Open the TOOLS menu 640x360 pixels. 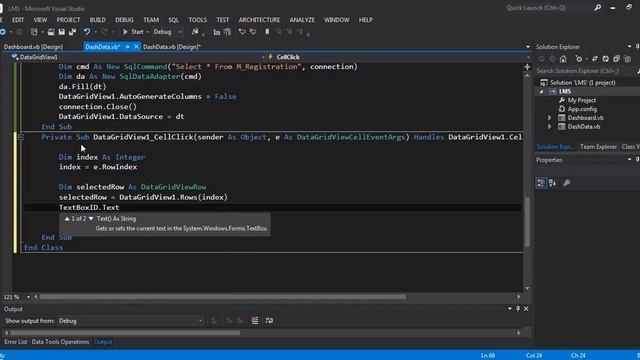coord(198,20)
